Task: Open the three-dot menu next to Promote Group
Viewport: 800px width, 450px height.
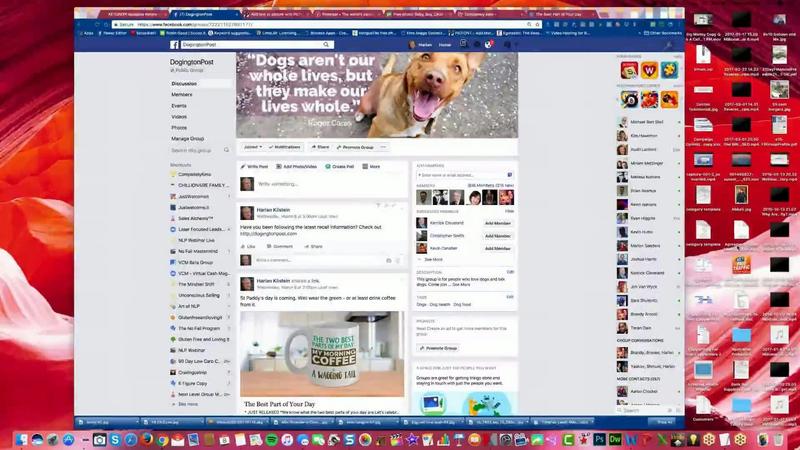Action: [x=383, y=147]
